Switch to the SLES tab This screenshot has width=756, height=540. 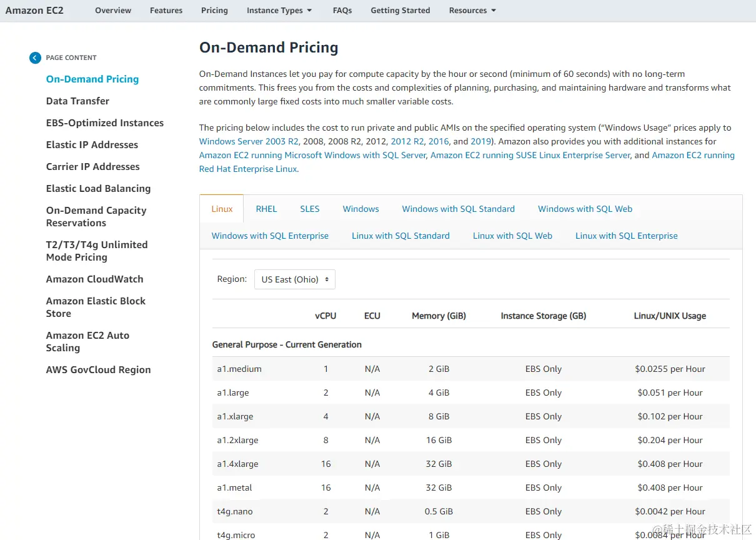(310, 209)
